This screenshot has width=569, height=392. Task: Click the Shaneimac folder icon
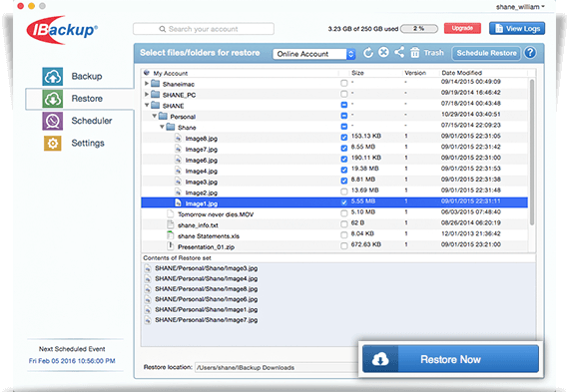point(156,84)
